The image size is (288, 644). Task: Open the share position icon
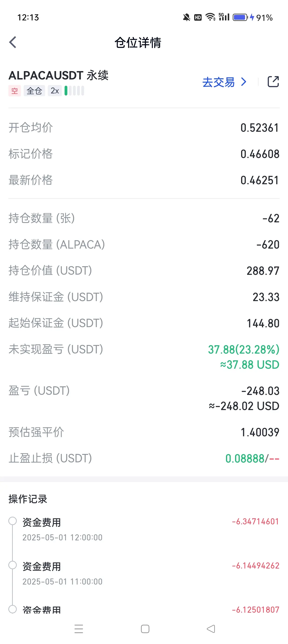pos(273,82)
